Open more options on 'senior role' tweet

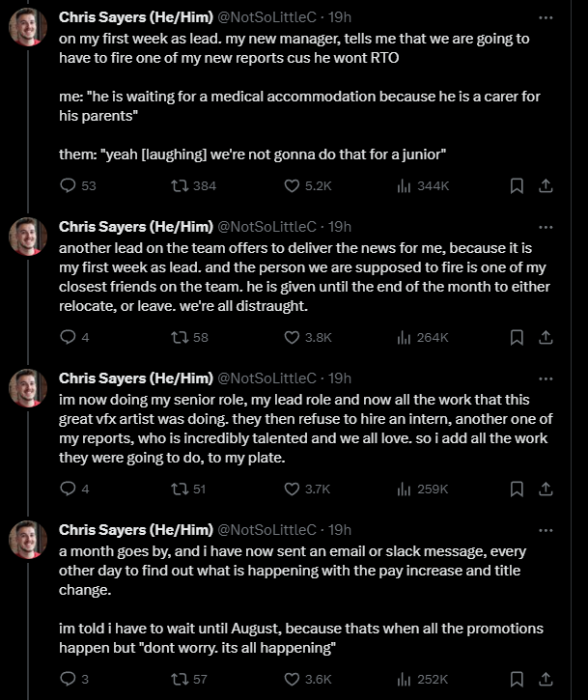click(546, 379)
